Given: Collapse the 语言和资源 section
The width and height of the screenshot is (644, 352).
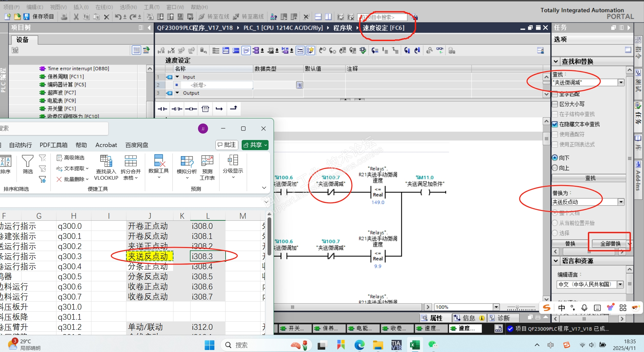Looking at the screenshot, I should coord(556,261).
